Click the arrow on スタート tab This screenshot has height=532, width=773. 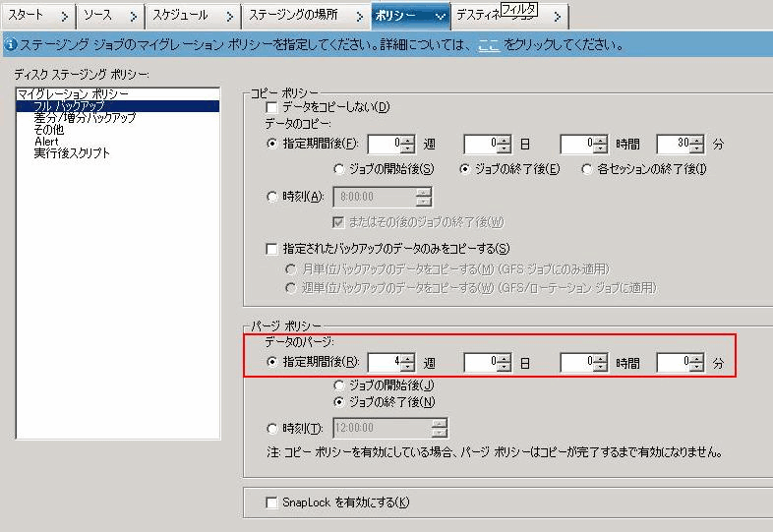point(64,17)
